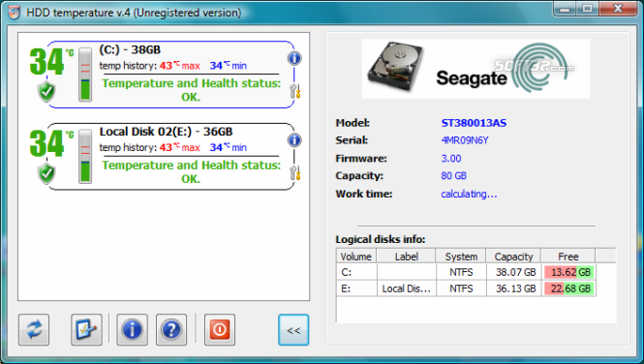Select firmware value 3.00
The width and height of the screenshot is (644, 364).
pyautogui.click(x=451, y=159)
